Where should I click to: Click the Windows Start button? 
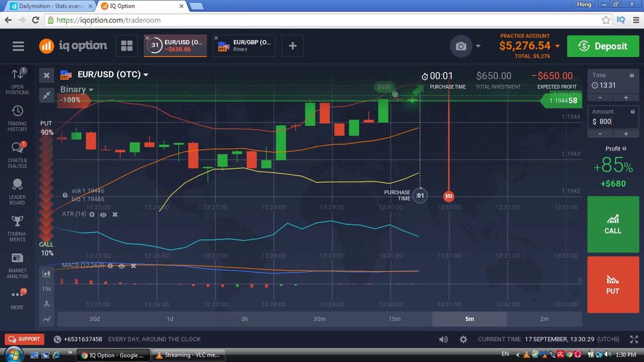click(13, 354)
